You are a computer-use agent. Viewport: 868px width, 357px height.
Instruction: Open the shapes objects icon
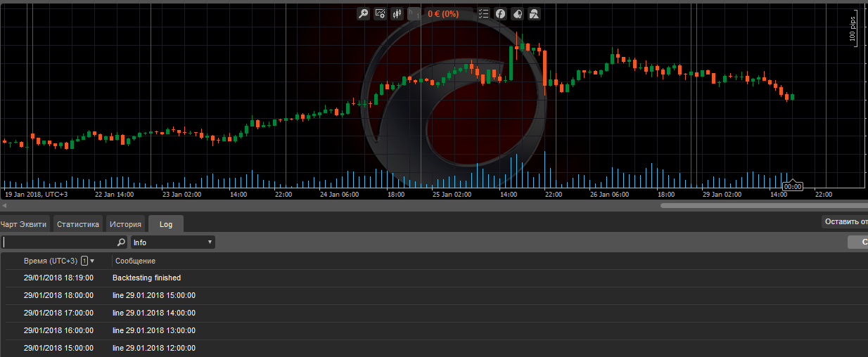(535, 13)
